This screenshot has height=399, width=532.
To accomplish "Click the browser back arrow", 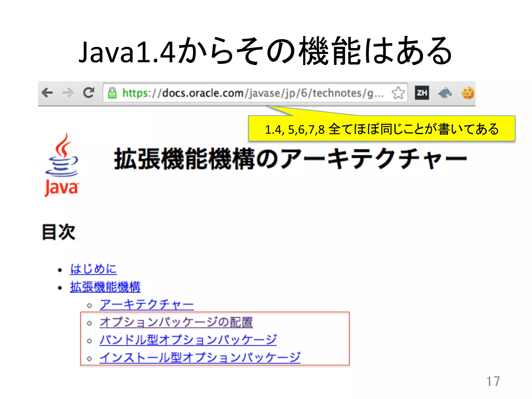I will click(48, 93).
